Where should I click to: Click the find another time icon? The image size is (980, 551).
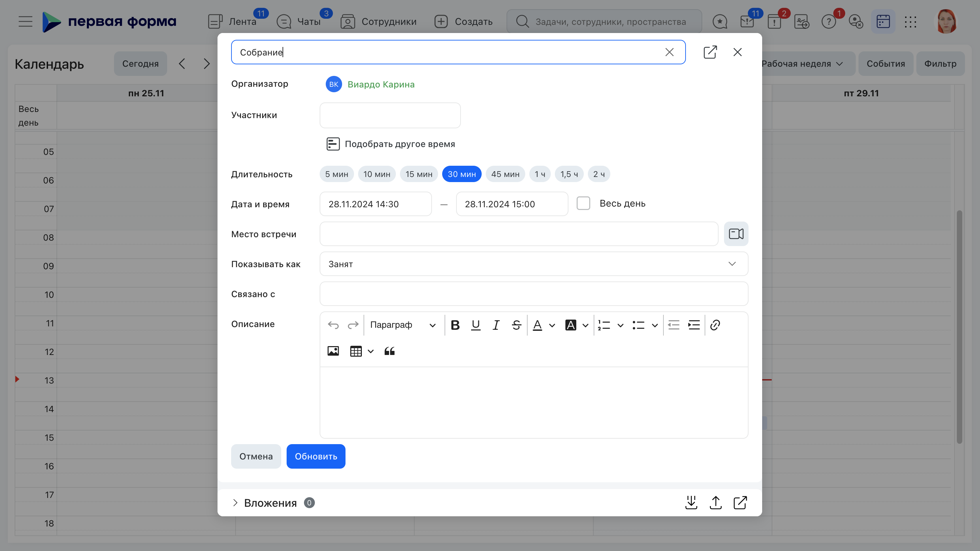[x=333, y=144]
